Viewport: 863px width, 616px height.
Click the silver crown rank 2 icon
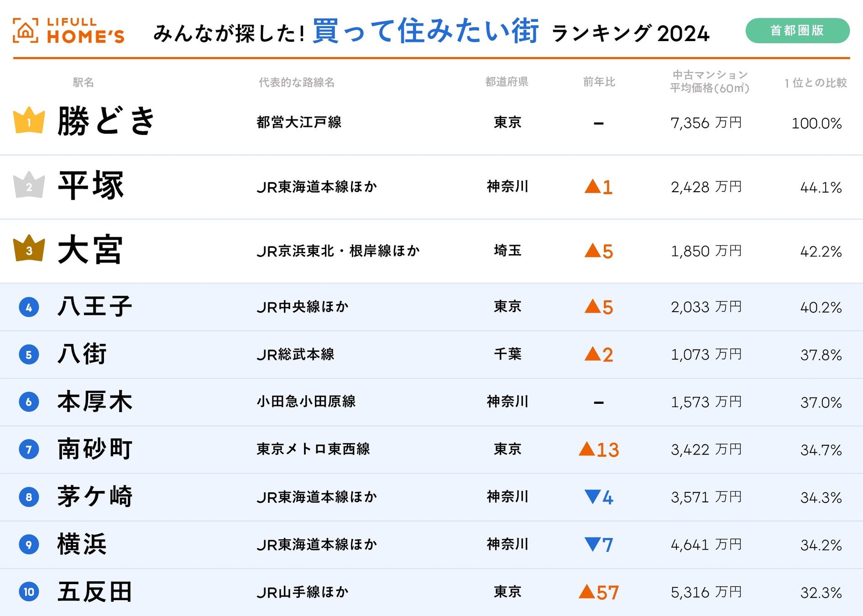[x=29, y=185]
